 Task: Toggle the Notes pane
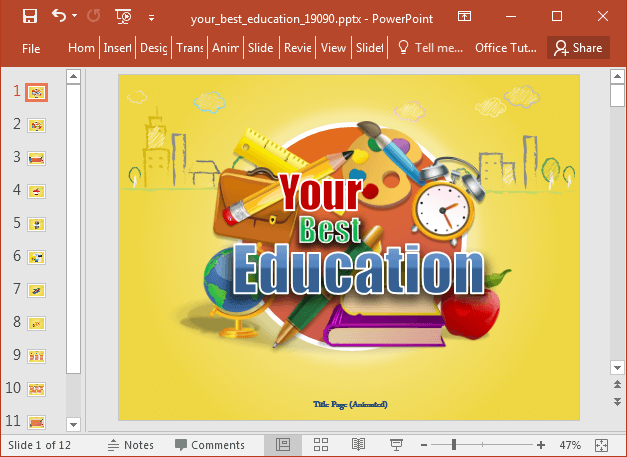pyautogui.click(x=131, y=445)
